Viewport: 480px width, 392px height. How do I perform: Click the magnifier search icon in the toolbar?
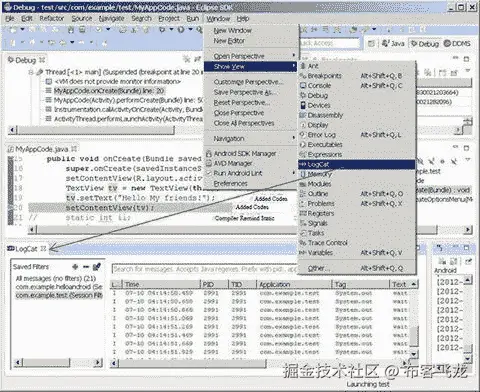199,30
